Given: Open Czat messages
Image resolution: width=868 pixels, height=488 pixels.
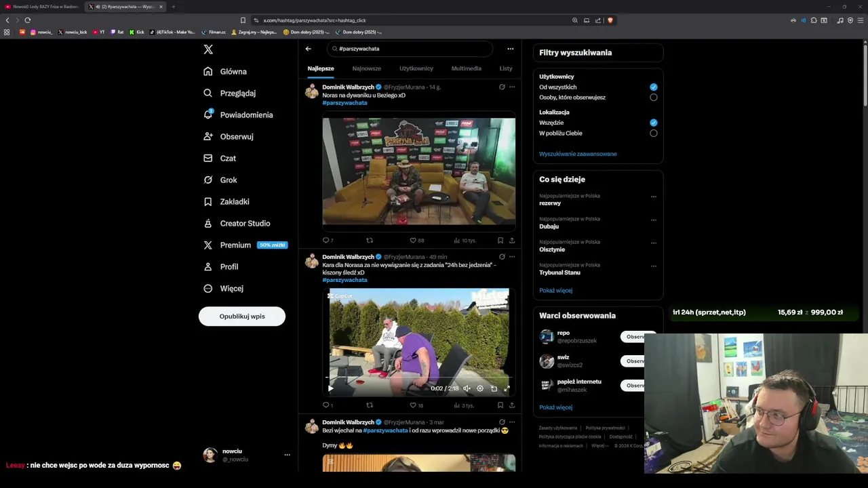Looking at the screenshot, I should 220,158.
